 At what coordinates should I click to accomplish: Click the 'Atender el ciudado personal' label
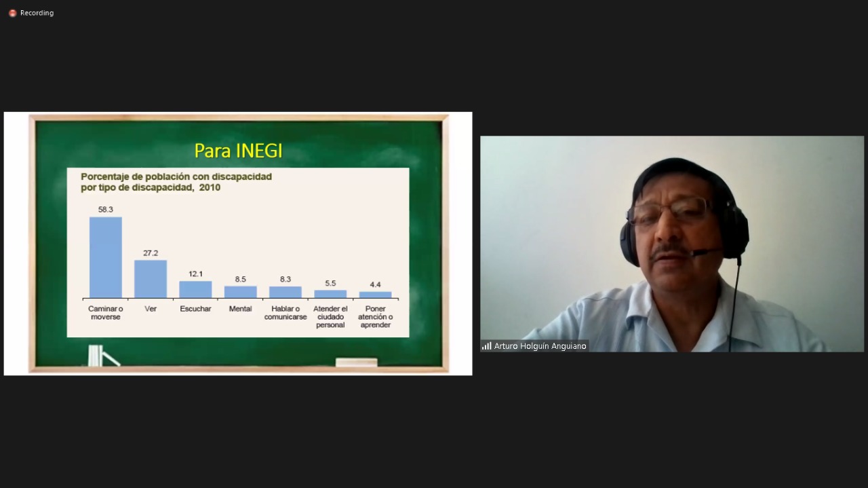(330, 317)
